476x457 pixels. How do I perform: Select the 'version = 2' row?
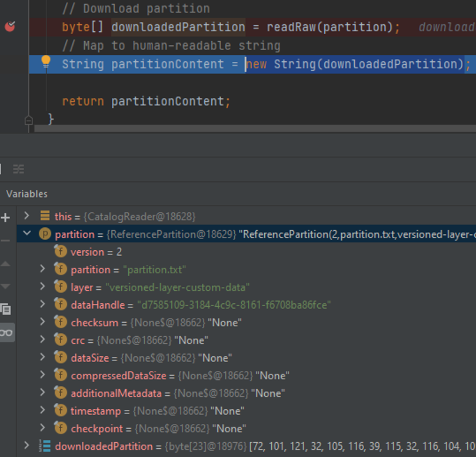coord(246,251)
